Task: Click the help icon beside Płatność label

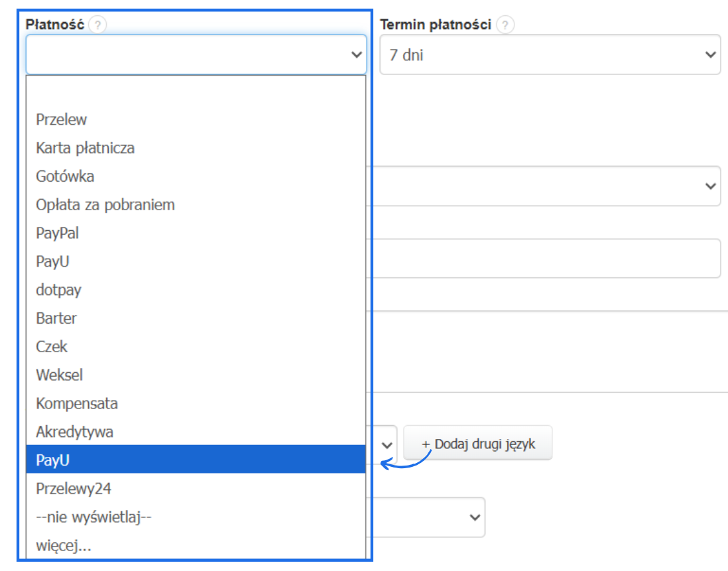Action: pyautogui.click(x=98, y=25)
